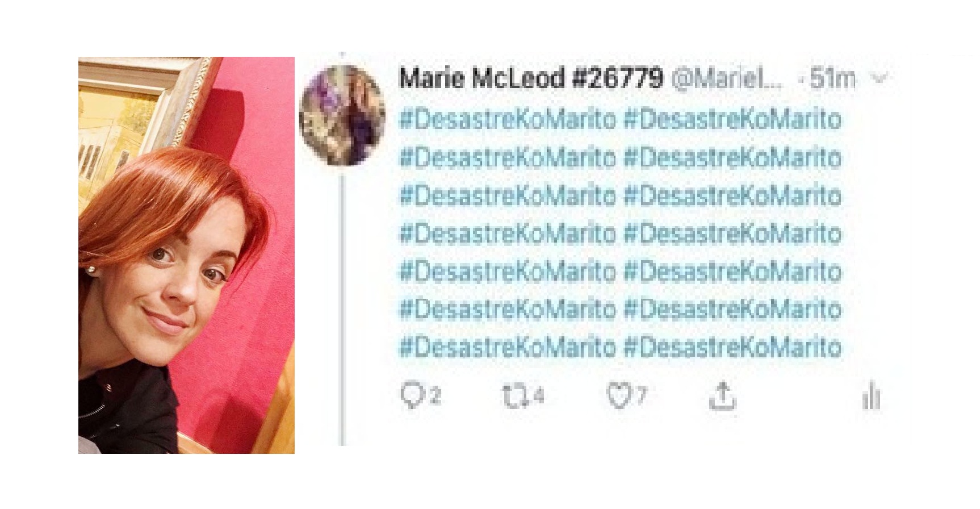Open the share upload arrow icon
Screen dimensions: 980x509
[722, 396]
